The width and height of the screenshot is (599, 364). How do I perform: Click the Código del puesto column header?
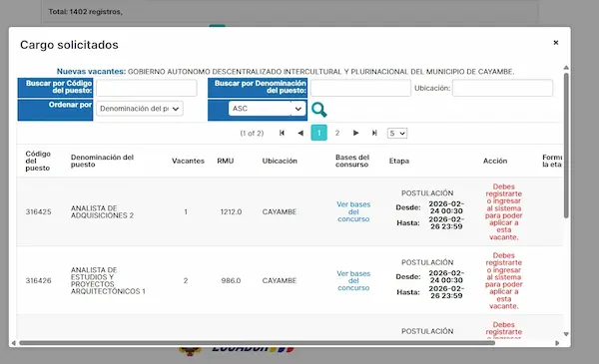(38, 161)
